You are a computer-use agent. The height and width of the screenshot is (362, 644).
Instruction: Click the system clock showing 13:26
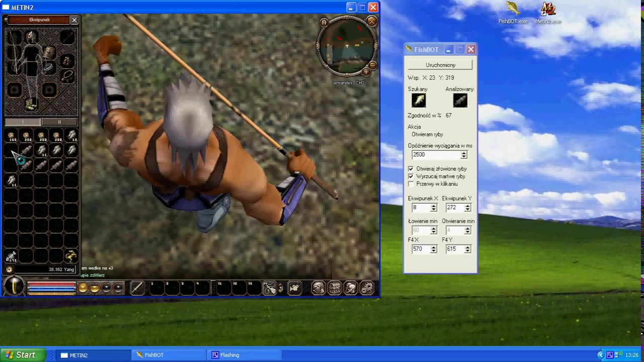631,355
